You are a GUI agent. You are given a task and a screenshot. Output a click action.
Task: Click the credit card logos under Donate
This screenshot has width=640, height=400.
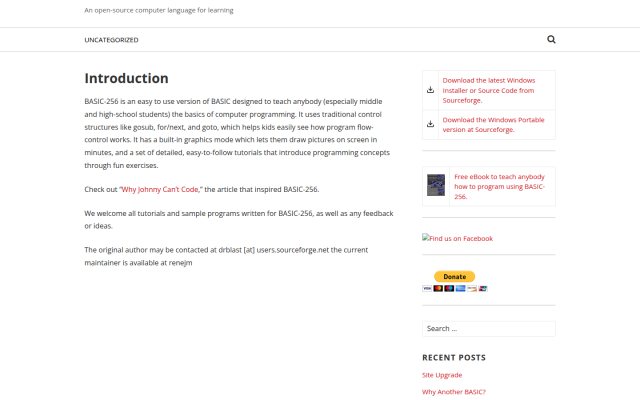pyautogui.click(x=455, y=288)
